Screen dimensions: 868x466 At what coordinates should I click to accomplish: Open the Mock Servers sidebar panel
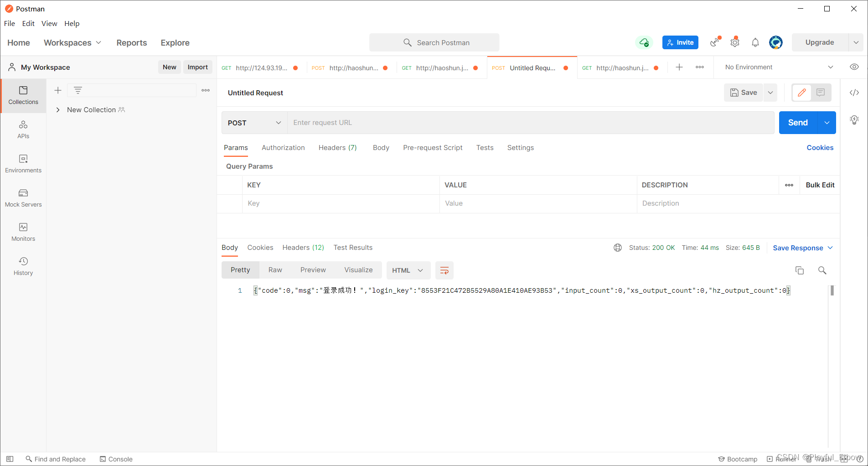23,198
